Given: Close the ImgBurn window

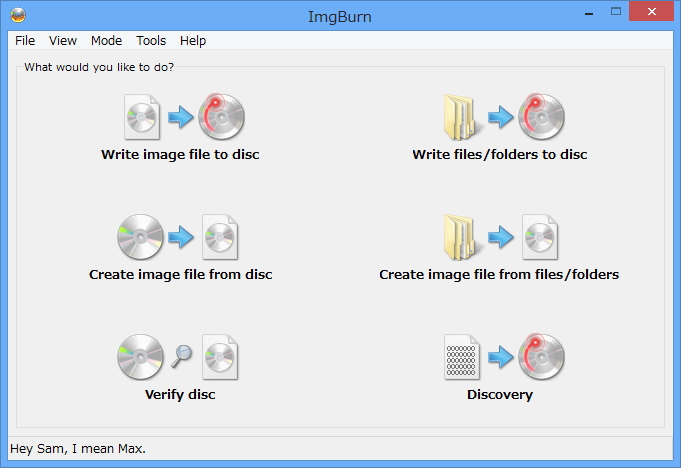Looking at the screenshot, I should click(x=651, y=12).
